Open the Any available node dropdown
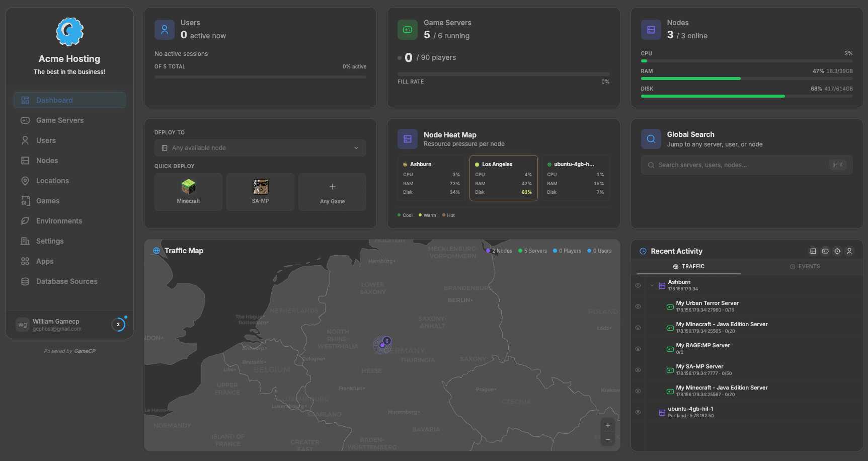The width and height of the screenshot is (868, 461). (260, 147)
